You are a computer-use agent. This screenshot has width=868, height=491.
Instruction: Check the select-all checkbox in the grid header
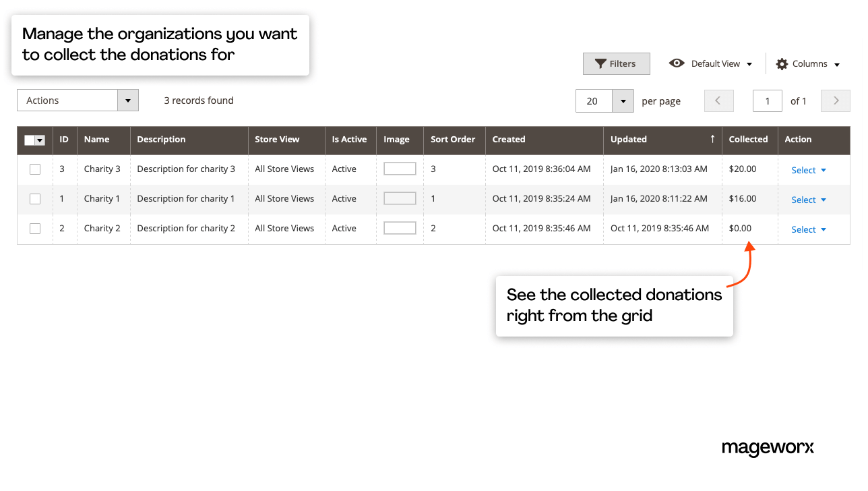point(29,140)
